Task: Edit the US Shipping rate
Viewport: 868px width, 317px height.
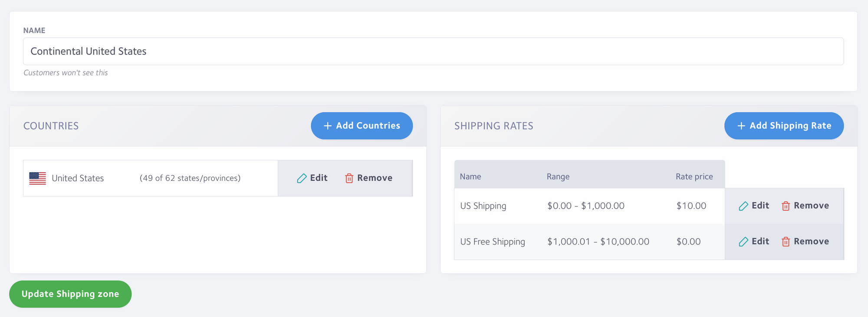Action: pyautogui.click(x=754, y=206)
